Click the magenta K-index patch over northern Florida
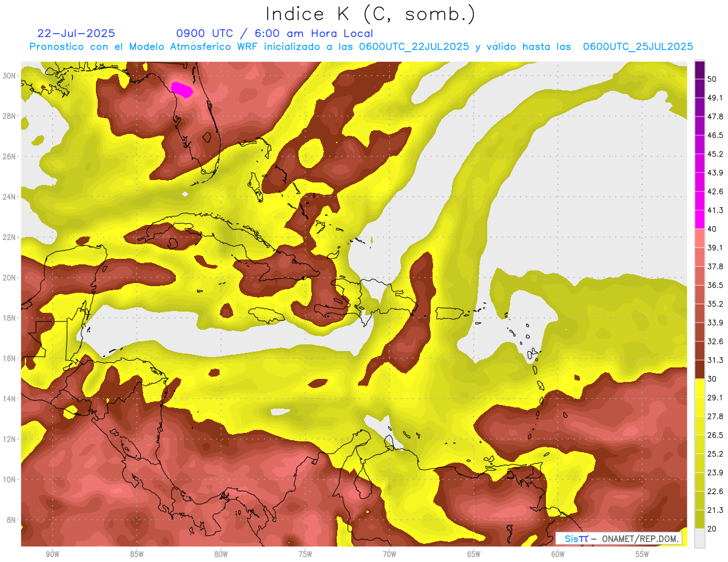The image size is (728, 562). point(181,90)
